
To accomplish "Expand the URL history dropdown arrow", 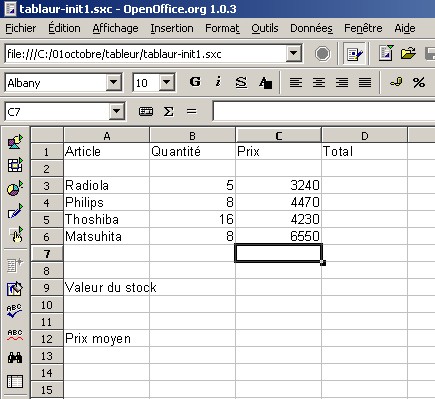I will (x=294, y=54).
